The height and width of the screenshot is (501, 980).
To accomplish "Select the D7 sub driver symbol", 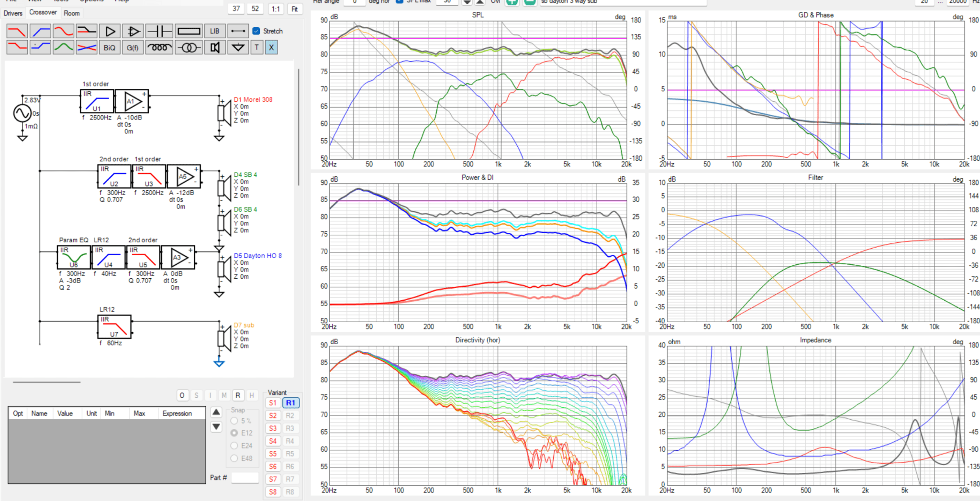I will [x=223, y=338].
